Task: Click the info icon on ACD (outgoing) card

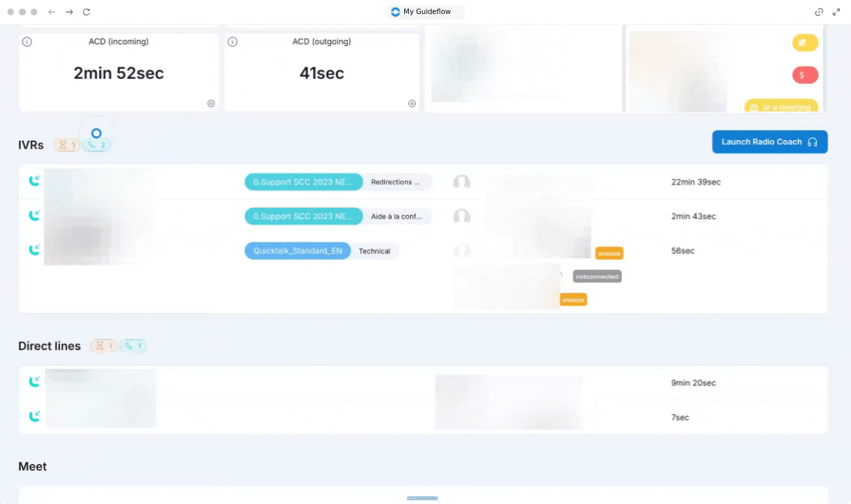Action: (233, 42)
